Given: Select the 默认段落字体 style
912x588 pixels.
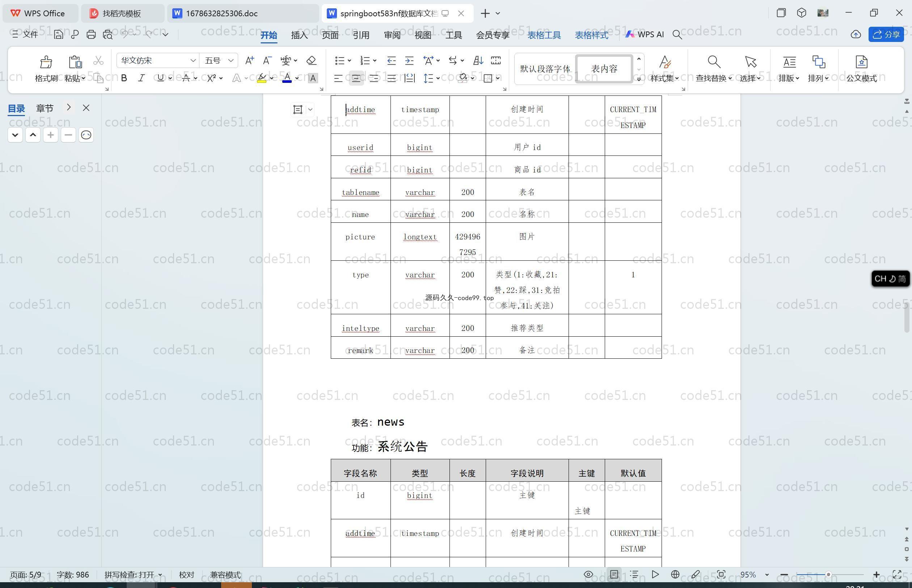Looking at the screenshot, I should coord(545,69).
